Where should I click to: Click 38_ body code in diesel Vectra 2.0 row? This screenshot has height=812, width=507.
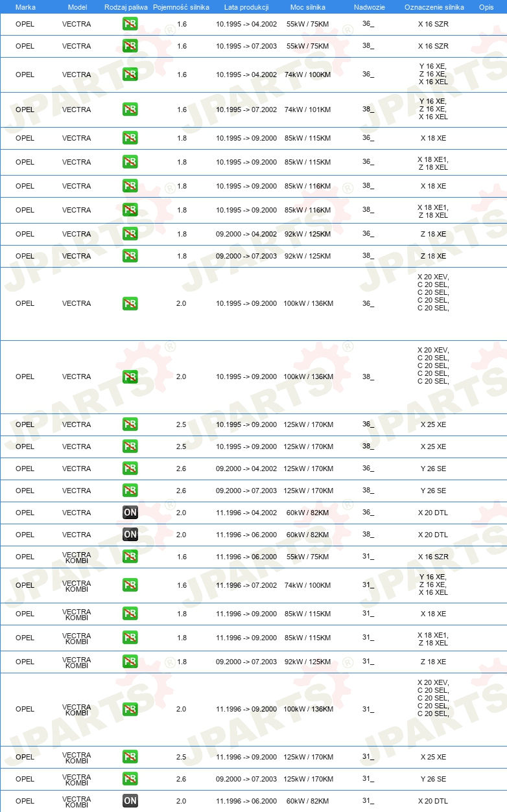click(368, 534)
